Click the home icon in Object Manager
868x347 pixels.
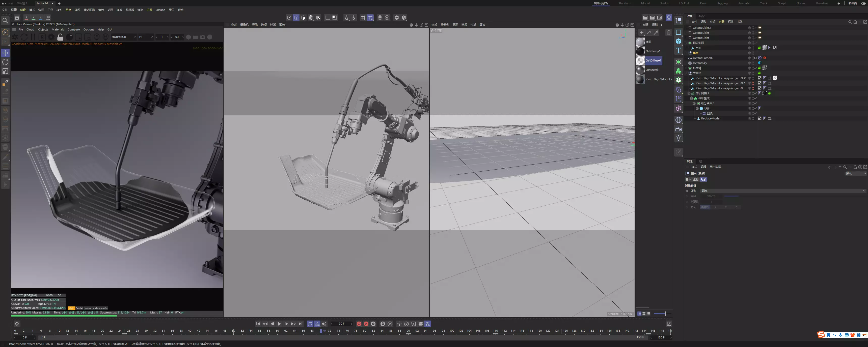[x=855, y=22]
